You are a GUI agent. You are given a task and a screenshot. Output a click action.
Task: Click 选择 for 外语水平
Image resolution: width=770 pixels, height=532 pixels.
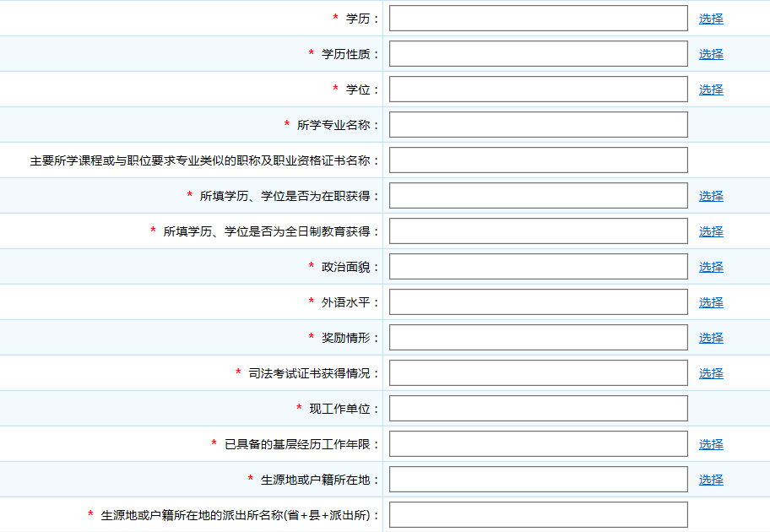712,301
